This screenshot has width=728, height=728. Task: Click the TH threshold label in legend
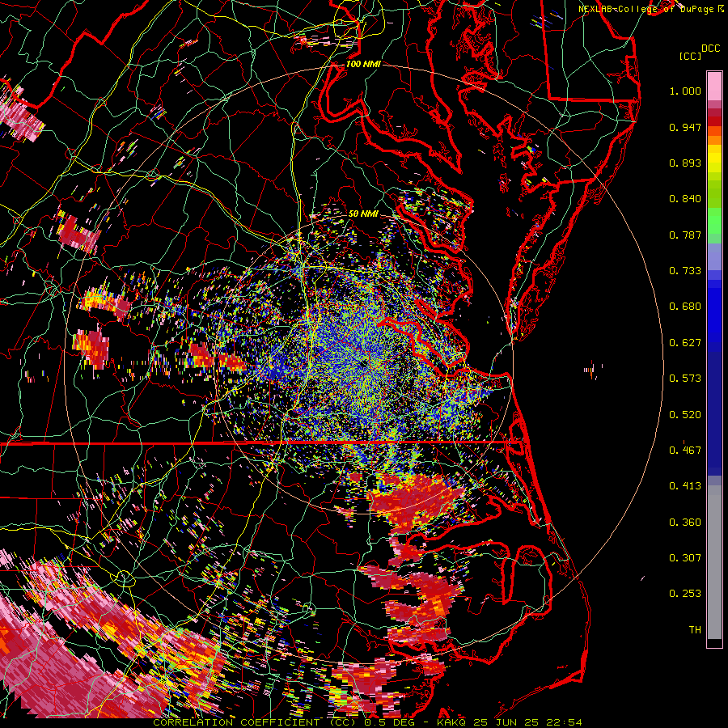(x=695, y=630)
